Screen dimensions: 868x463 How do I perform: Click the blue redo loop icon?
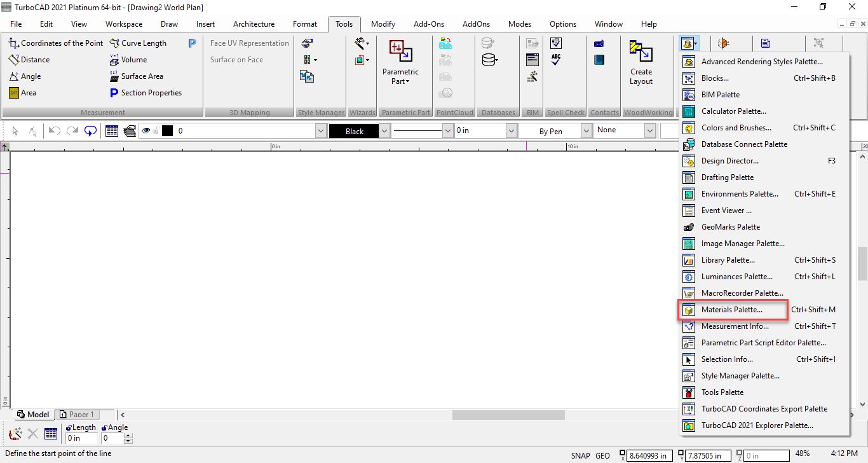[90, 130]
